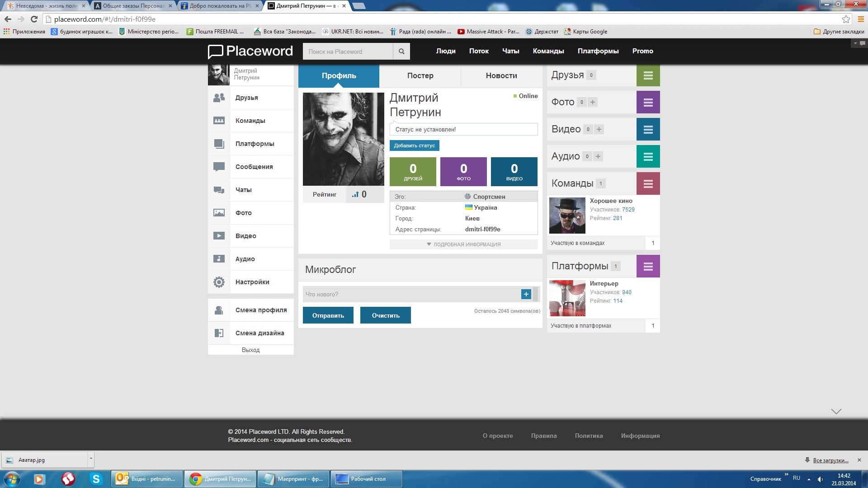The height and width of the screenshot is (488, 868).
Task: Click the Выход logout link
Action: tap(251, 350)
